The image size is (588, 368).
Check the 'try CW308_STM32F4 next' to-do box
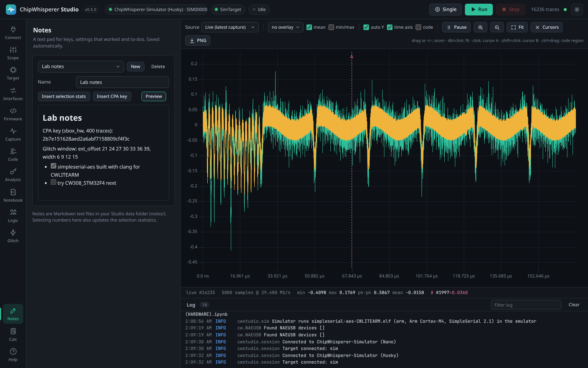(54, 182)
